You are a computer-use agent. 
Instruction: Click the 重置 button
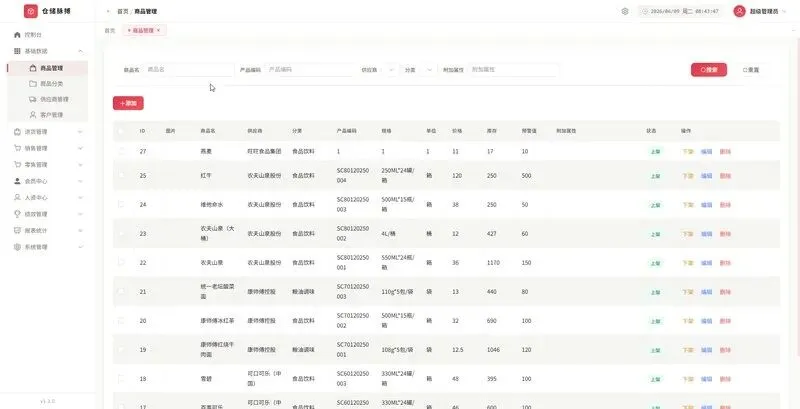[751, 70]
